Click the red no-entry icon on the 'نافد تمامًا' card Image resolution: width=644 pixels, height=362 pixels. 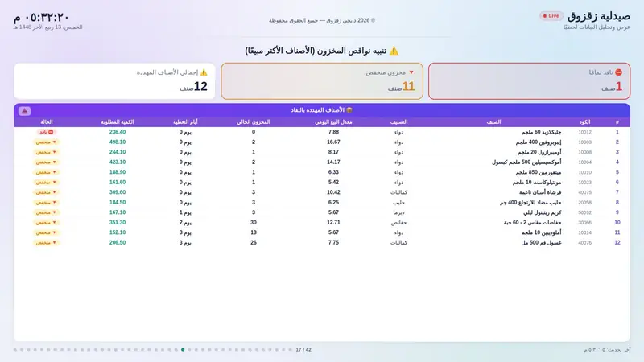point(618,72)
